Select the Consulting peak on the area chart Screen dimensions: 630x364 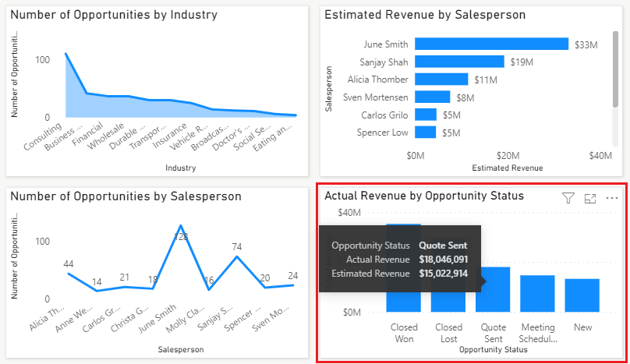pyautogui.click(x=66, y=54)
